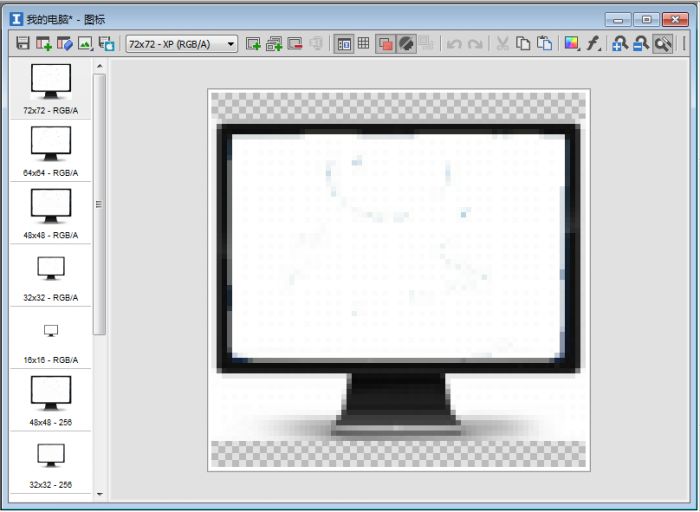The image size is (700, 512).
Task: Open the effects script dropdown icon
Action: click(593, 43)
